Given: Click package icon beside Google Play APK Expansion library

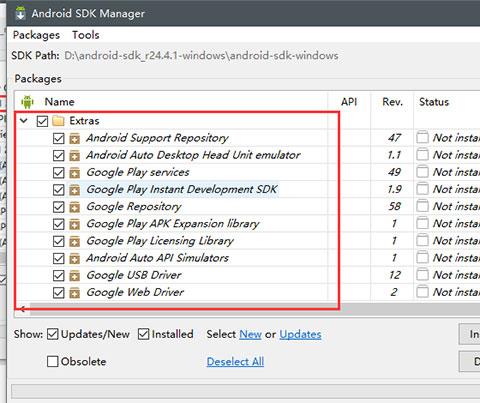Looking at the screenshot, I should [75, 224].
